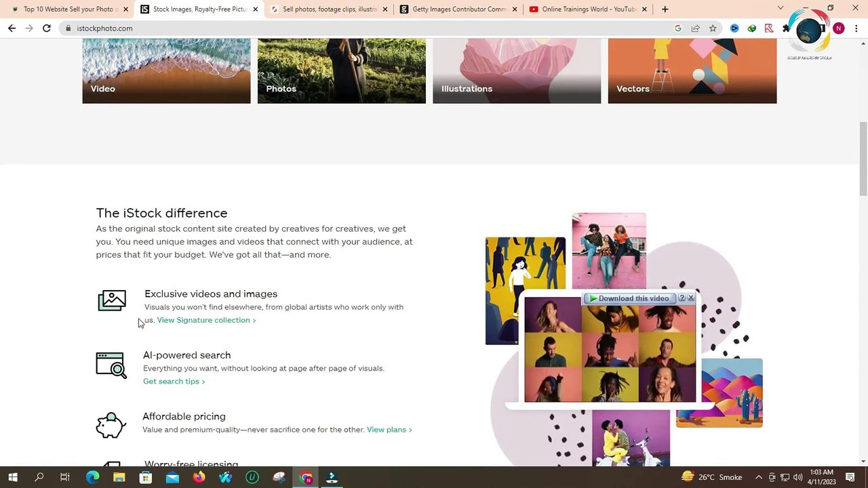The image size is (868, 488).
Task: Open the weather widget showing 26°C Smoke
Action: pyautogui.click(x=711, y=477)
